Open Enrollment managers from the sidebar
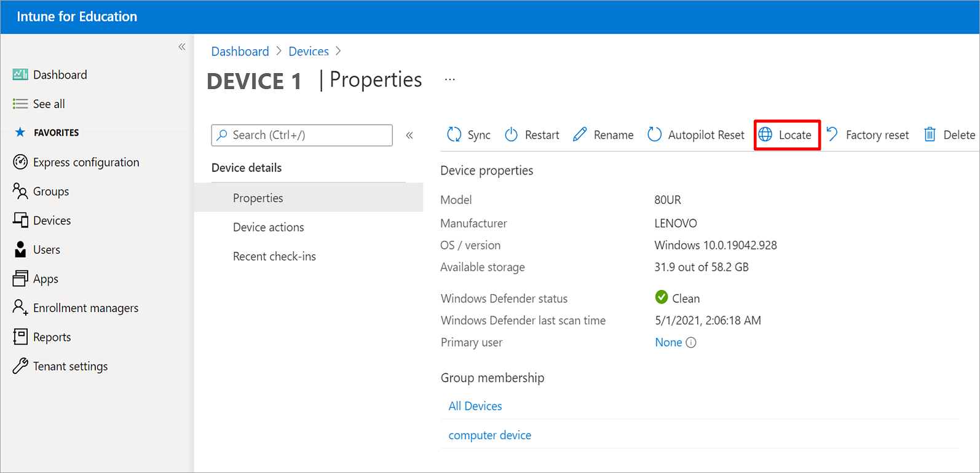Image resolution: width=980 pixels, height=473 pixels. tap(85, 308)
